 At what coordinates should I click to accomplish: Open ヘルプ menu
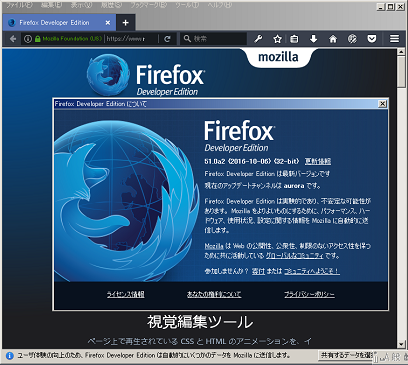[219, 5]
